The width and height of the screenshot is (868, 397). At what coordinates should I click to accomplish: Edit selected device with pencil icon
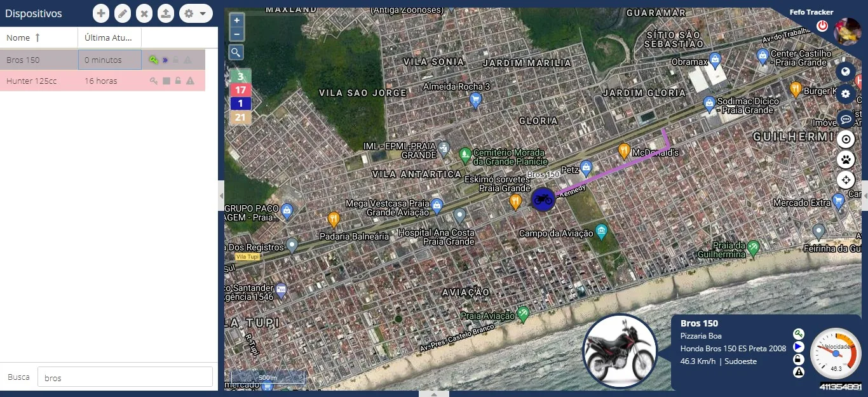pos(123,13)
